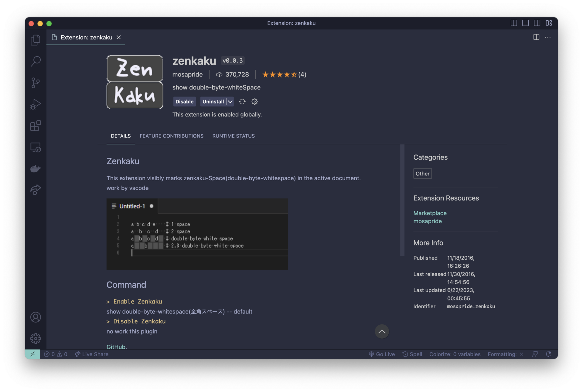Open notifications bell in status bar
Image resolution: width=583 pixels, height=392 pixels.
click(548, 354)
